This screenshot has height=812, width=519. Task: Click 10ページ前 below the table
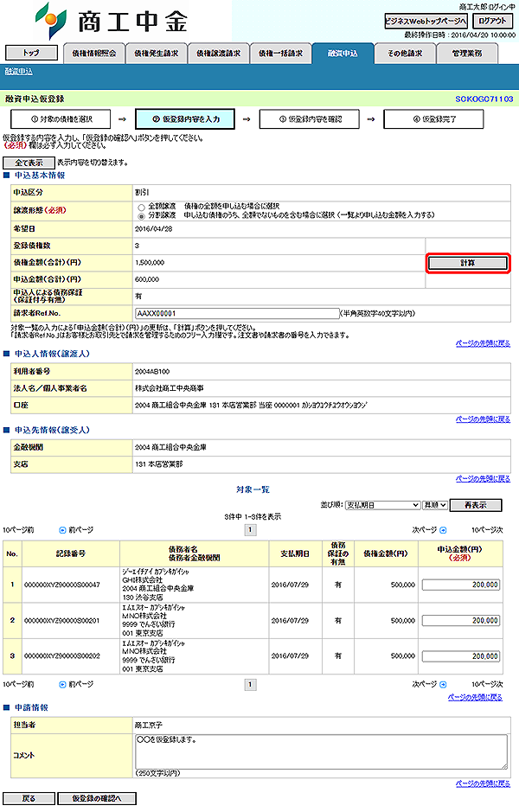pos(19,684)
